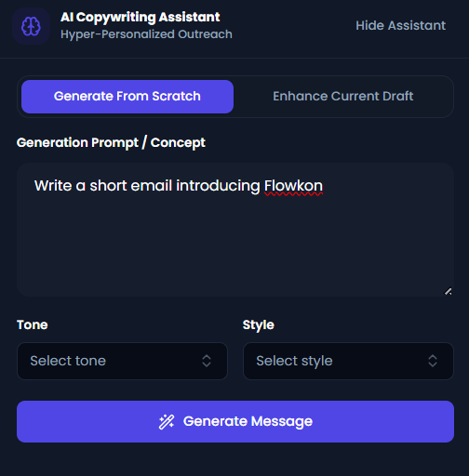Screen dimensions: 469x476
Task: Click the word 'introducing' in the prompt
Action: click(218, 186)
